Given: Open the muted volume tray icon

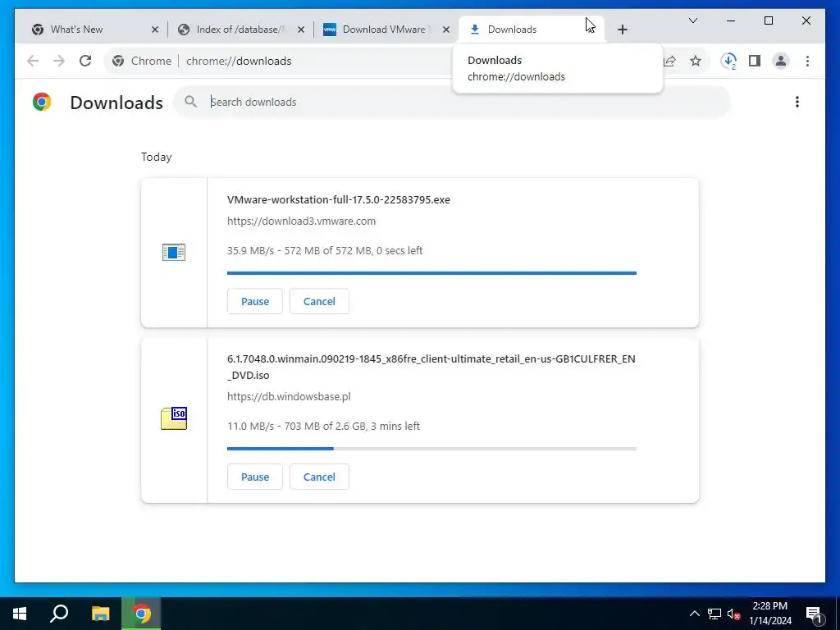Looking at the screenshot, I should (x=733, y=614).
